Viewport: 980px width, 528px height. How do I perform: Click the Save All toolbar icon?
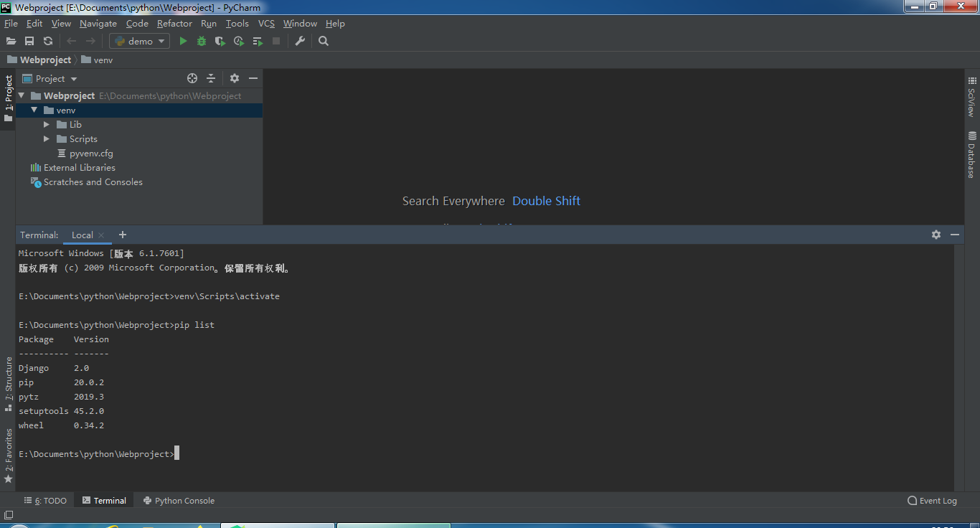29,42
